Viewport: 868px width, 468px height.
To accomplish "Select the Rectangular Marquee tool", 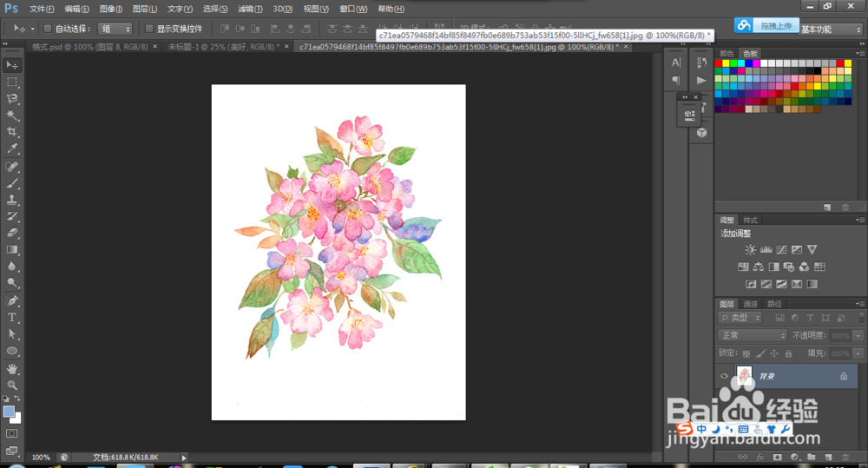I will (x=11, y=82).
